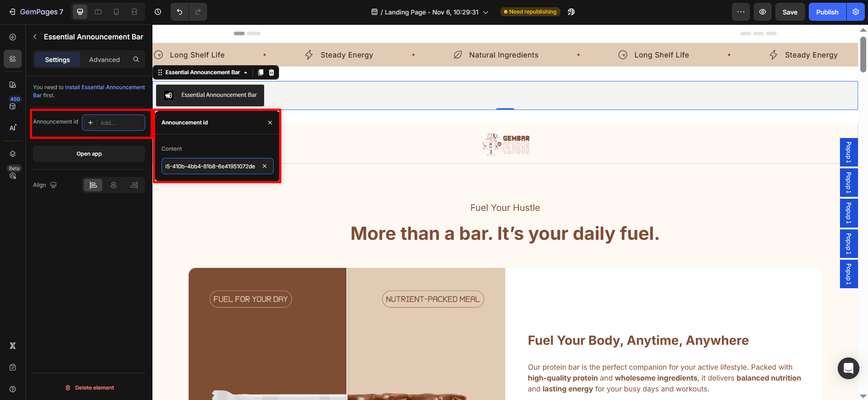Viewport: 868px width, 400px height.
Task: Select 'Fuel Your Body, Anytime, Anywhere' heading
Action: coord(638,340)
